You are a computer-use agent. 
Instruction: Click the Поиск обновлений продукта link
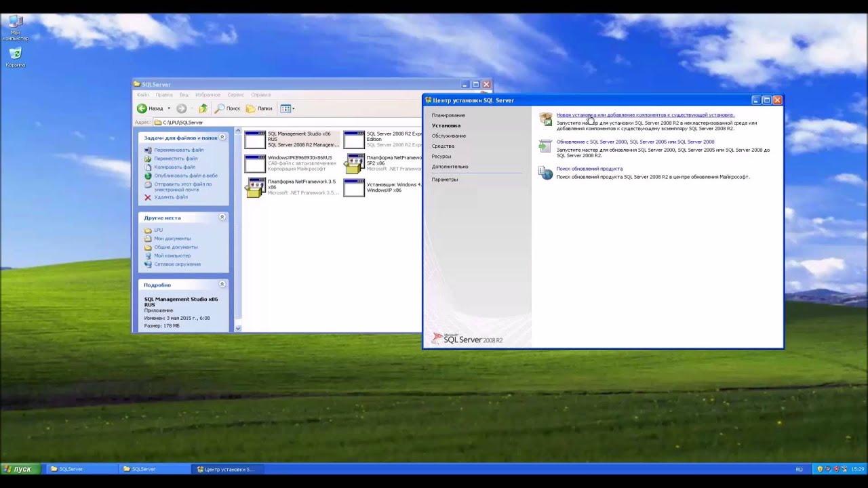point(589,169)
